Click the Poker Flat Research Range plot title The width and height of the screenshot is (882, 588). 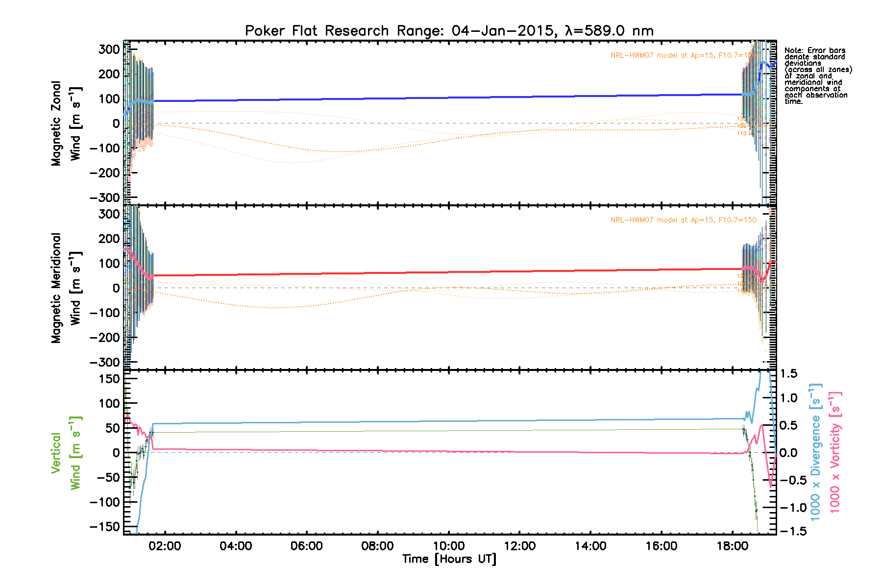[449, 31]
